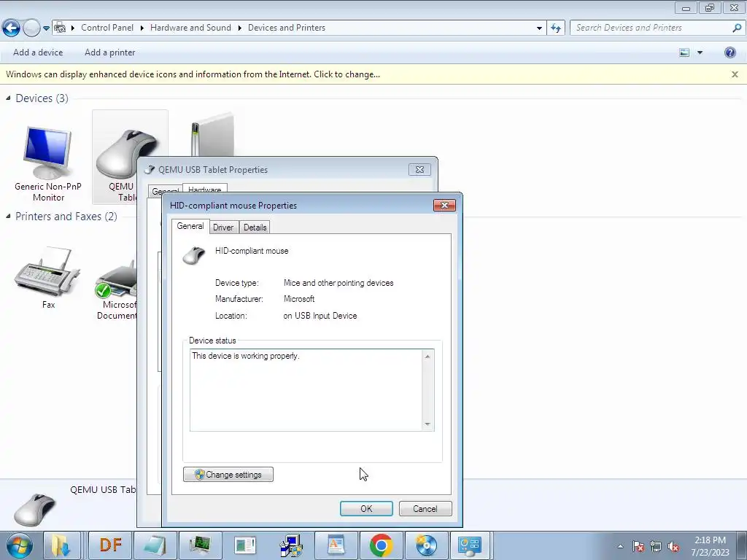The width and height of the screenshot is (747, 560).
Task: Click the Control Panel breadcrumb
Action: pos(107,28)
